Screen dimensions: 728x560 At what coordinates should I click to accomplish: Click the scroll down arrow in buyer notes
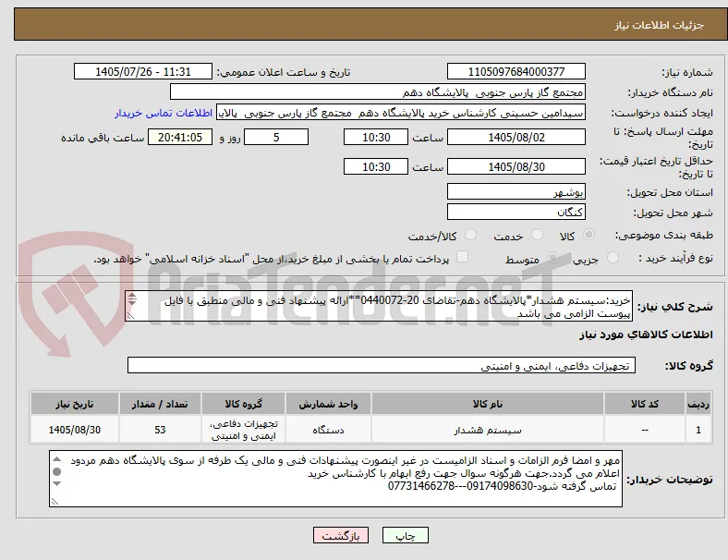point(56,483)
